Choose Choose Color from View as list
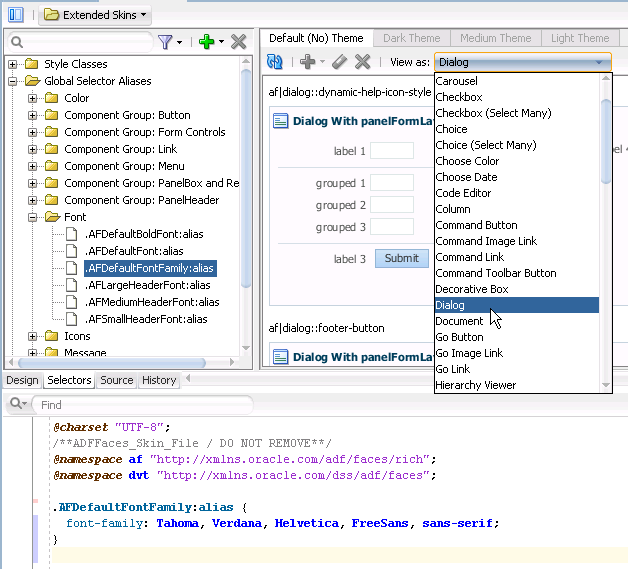This screenshot has width=628, height=569. [x=517, y=161]
